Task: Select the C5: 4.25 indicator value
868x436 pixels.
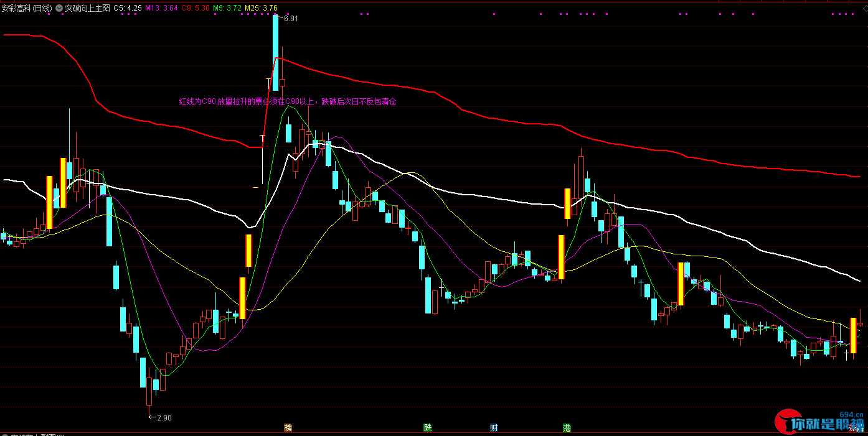Action: pyautogui.click(x=128, y=8)
